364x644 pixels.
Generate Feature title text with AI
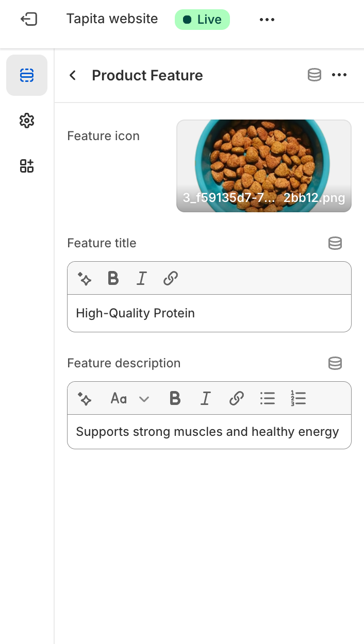click(85, 279)
